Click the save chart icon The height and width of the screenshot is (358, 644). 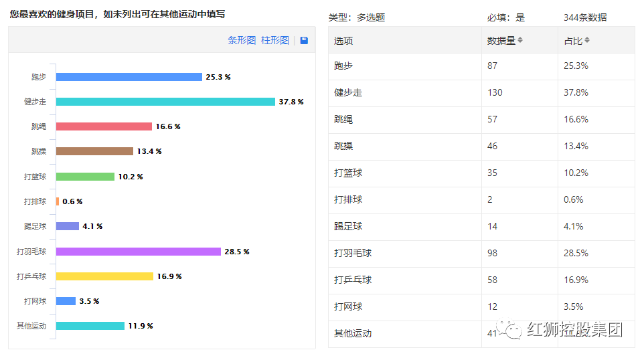[x=305, y=41]
